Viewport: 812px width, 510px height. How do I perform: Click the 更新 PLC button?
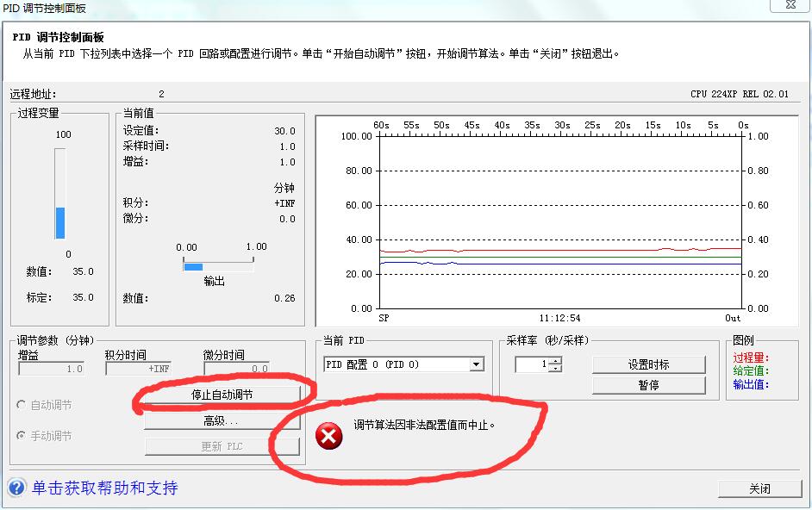(222, 446)
